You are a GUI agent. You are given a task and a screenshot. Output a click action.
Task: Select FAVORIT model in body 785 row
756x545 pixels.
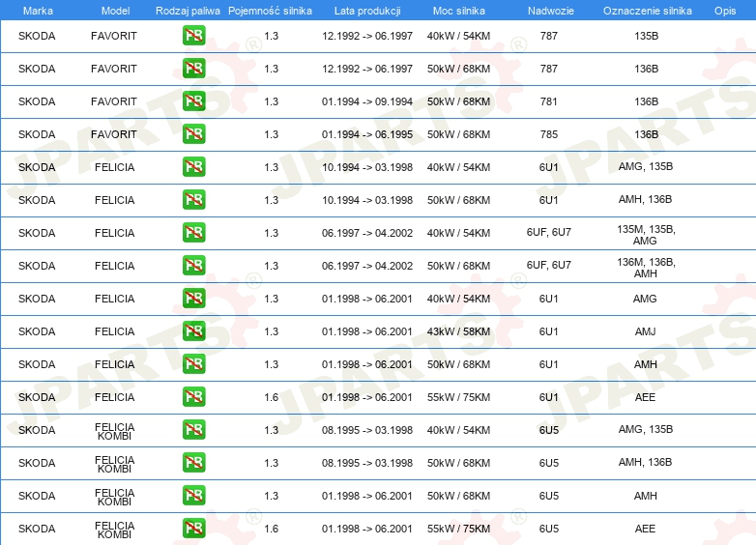[114, 134]
